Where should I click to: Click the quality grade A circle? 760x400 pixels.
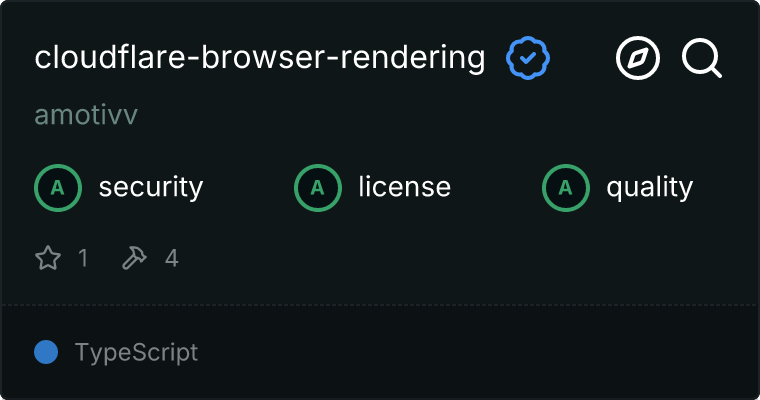point(566,188)
